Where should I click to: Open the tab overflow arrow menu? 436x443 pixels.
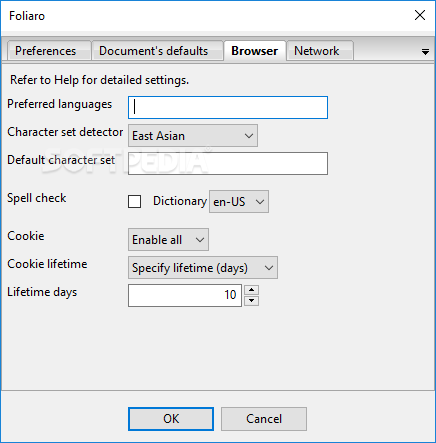point(425,52)
